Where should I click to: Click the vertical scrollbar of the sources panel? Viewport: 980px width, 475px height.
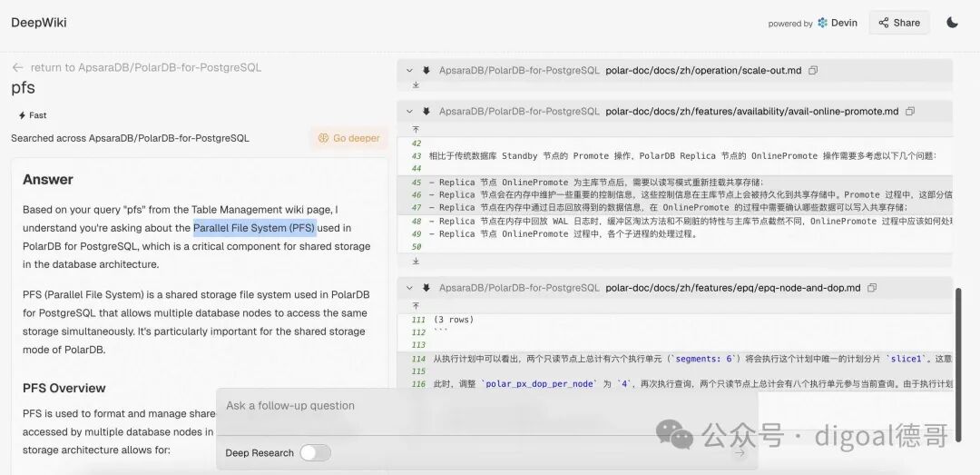[x=959, y=364]
